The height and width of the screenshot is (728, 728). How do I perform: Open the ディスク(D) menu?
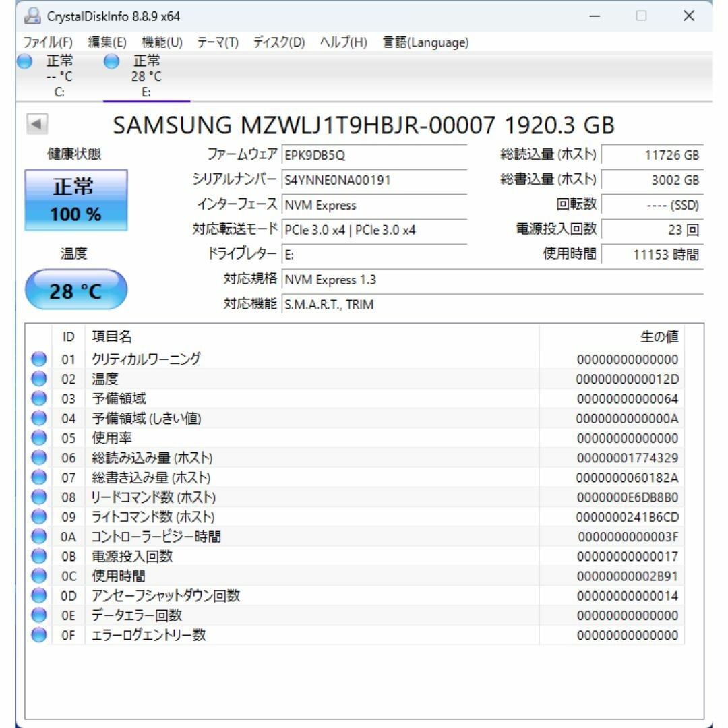pyautogui.click(x=279, y=42)
